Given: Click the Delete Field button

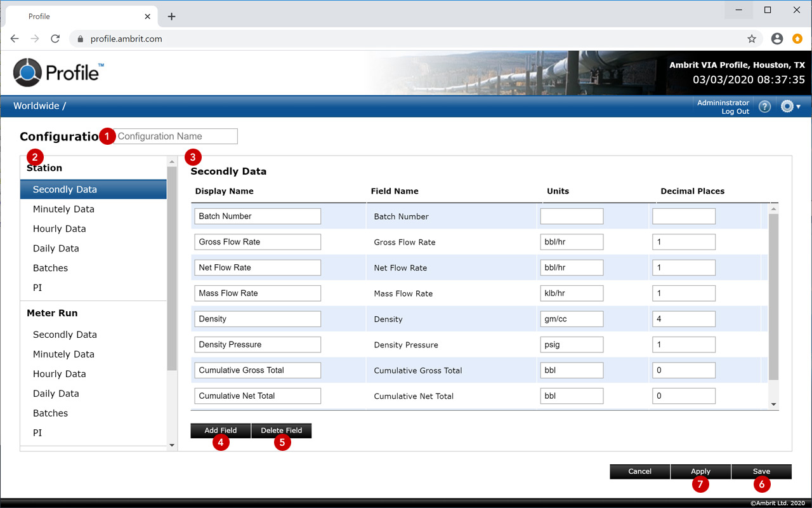Looking at the screenshot, I should point(281,431).
